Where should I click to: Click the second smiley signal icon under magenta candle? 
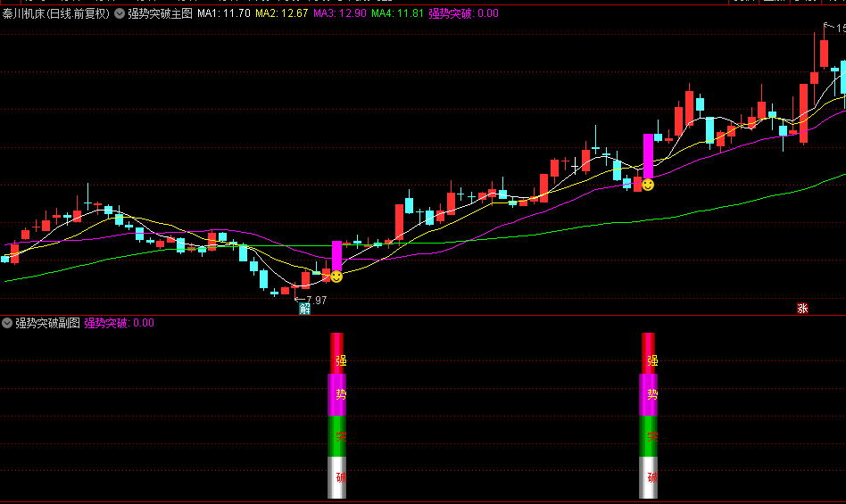click(648, 185)
